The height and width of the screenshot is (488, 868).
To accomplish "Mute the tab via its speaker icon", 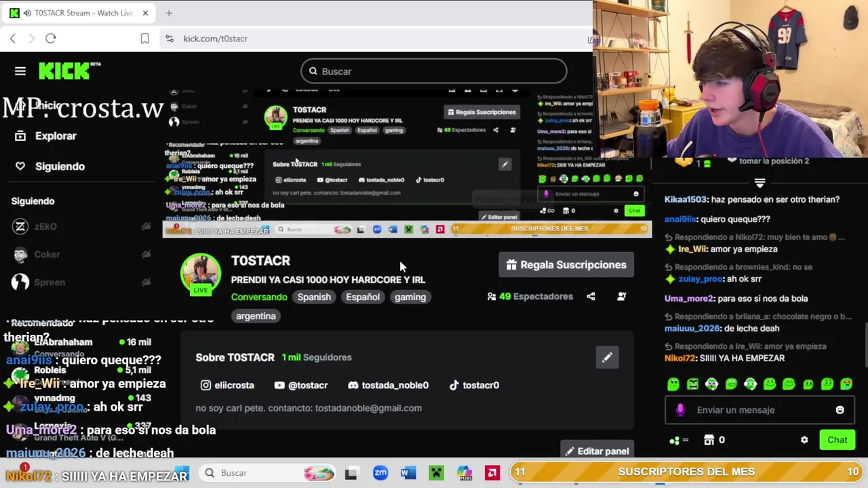I will 27,13.
